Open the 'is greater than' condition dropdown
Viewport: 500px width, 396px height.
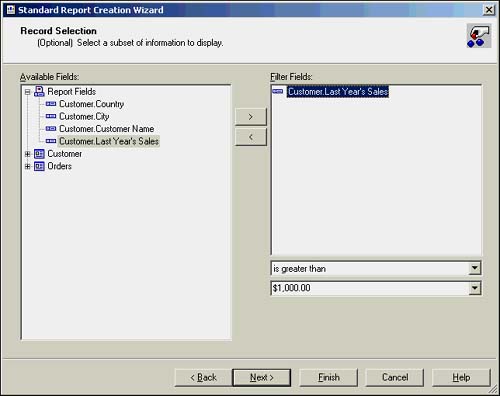[475, 268]
